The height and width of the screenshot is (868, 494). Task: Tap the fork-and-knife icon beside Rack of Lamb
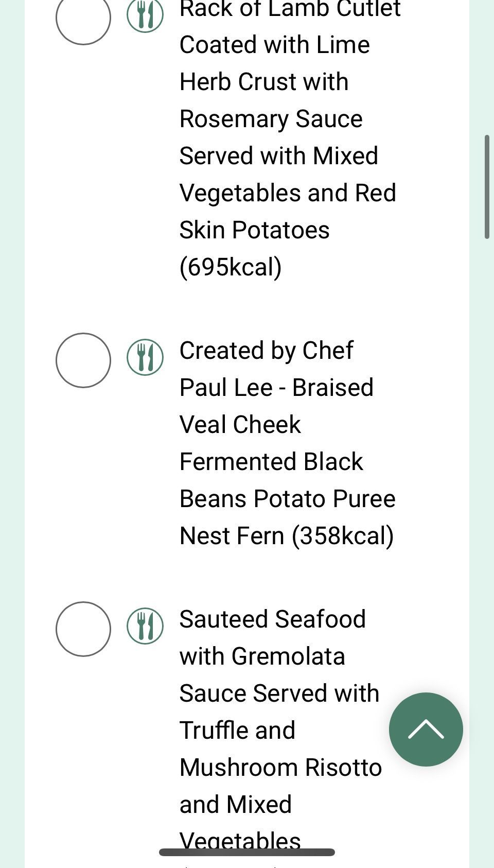tap(145, 15)
